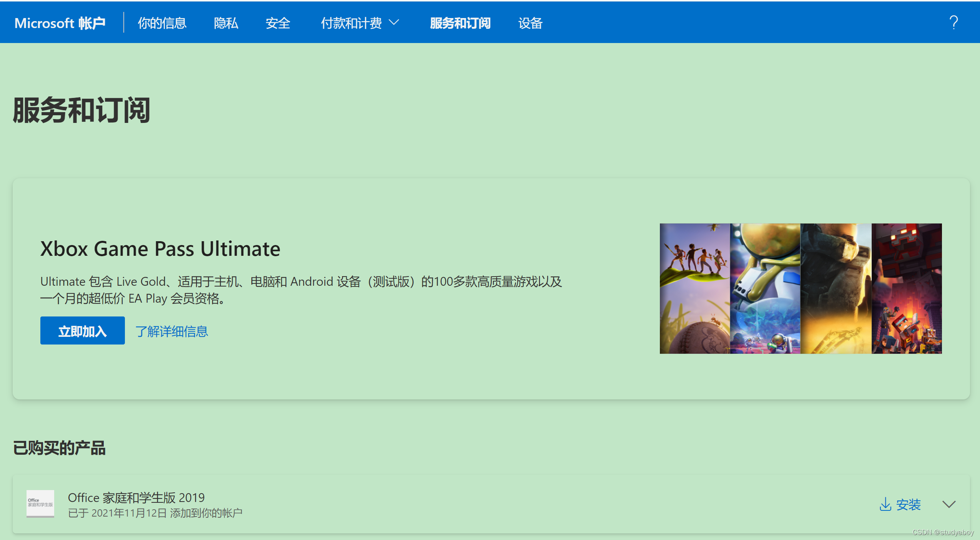The image size is (980, 540).
Task: Click the 安装 link for Office
Action: pyautogui.click(x=908, y=504)
